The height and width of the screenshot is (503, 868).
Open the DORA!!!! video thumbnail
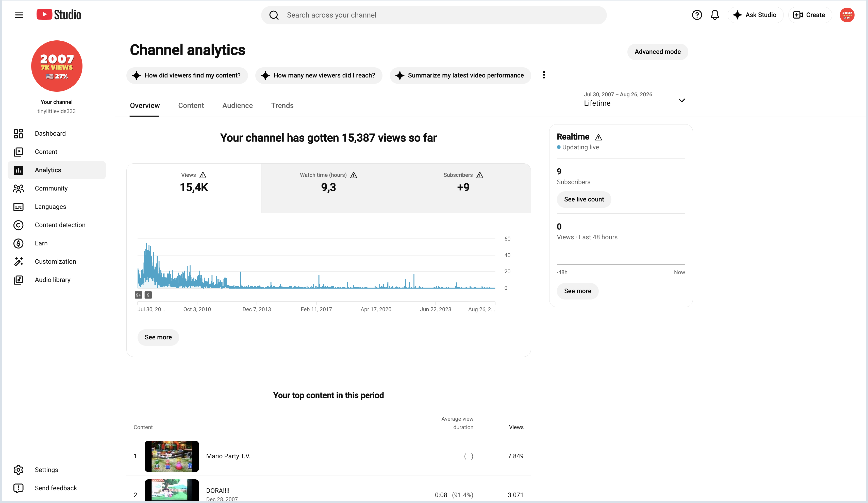tap(172, 490)
